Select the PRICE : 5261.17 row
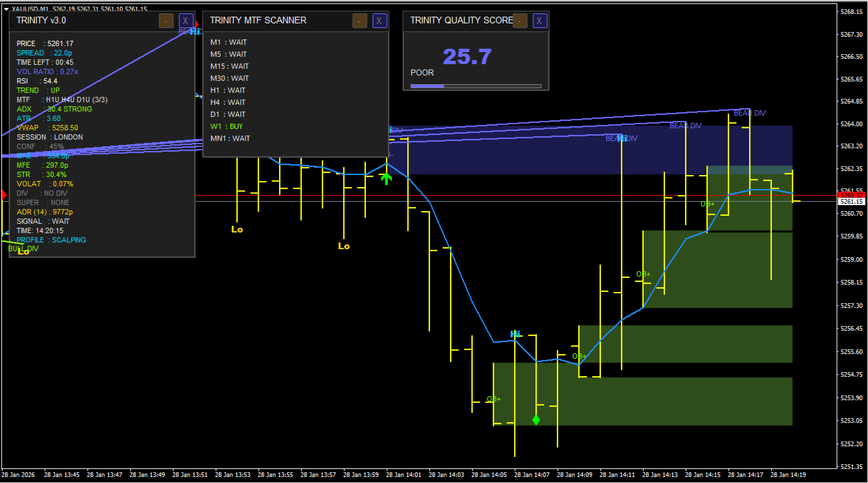This screenshot has width=868, height=483. [45, 43]
